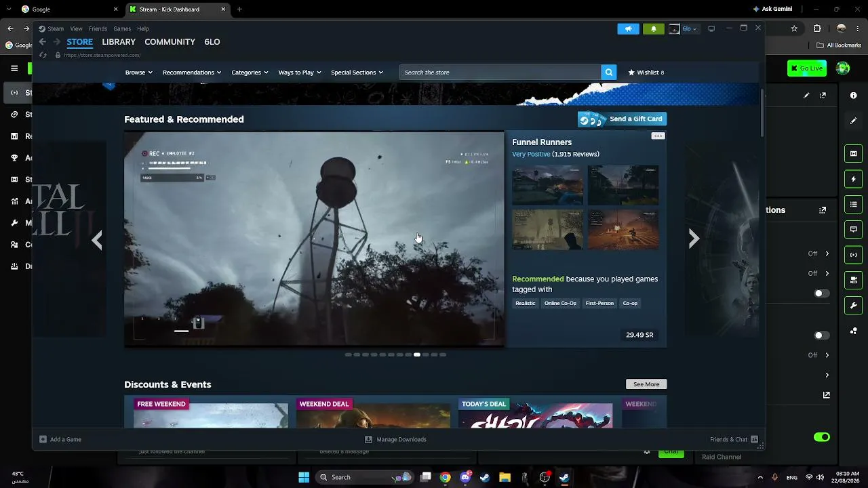Screen dimensions: 868x488
Task: Click Go Live button in Kick dashboard
Action: click(x=806, y=68)
